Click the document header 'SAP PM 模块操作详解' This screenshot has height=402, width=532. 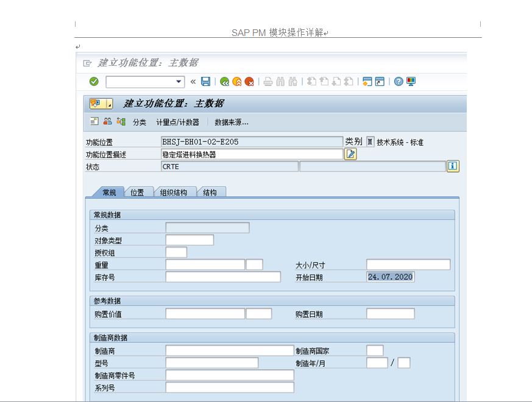(x=278, y=32)
